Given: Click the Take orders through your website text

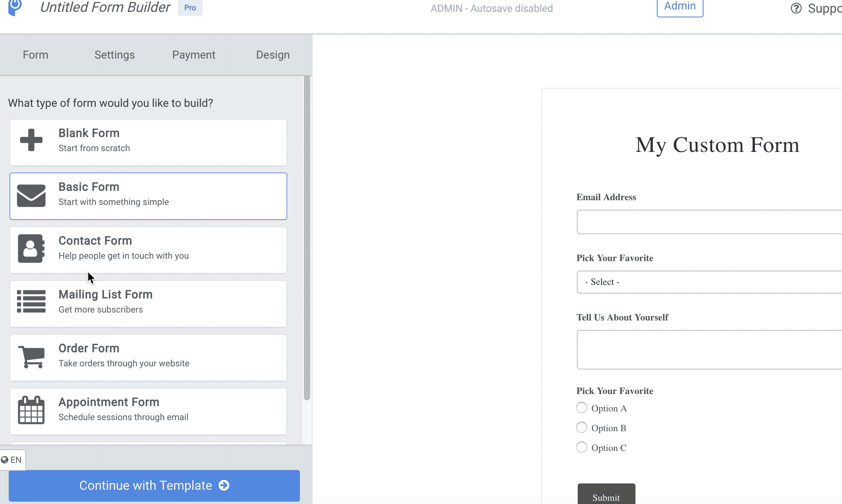Looking at the screenshot, I should click(x=124, y=363).
